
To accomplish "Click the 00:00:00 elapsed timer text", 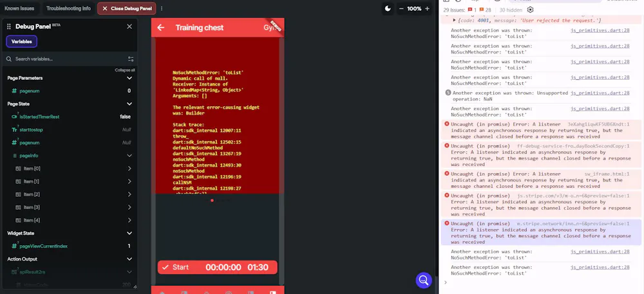I will point(223,268).
